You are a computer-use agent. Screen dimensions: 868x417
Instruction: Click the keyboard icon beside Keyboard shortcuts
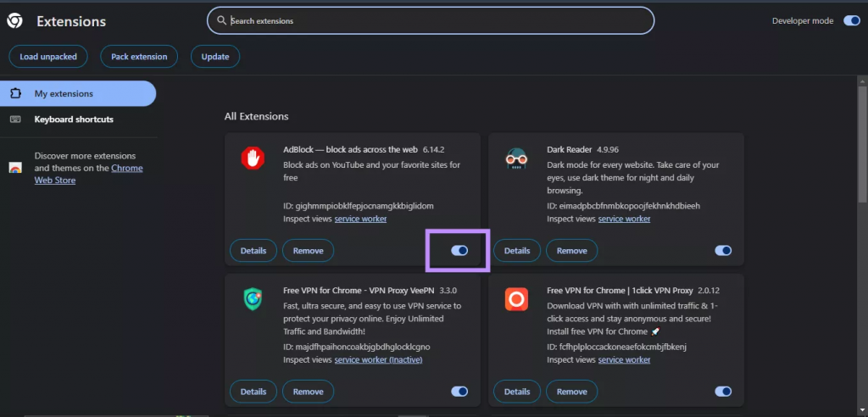15,119
